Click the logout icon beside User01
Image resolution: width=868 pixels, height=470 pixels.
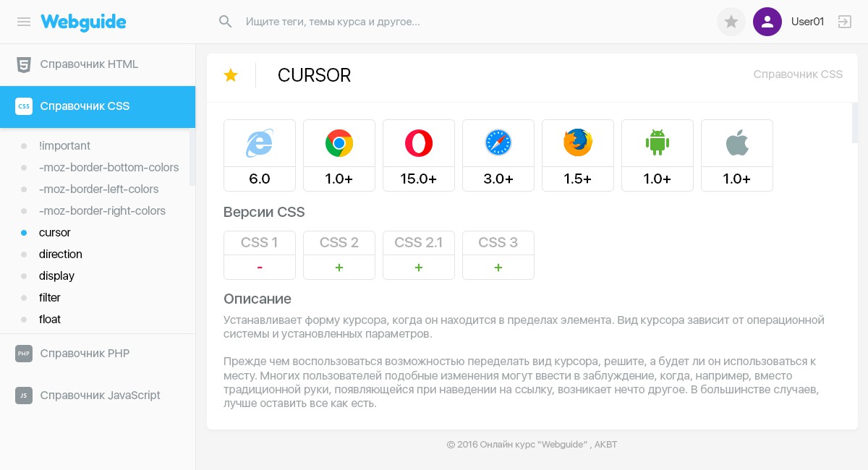coord(844,22)
